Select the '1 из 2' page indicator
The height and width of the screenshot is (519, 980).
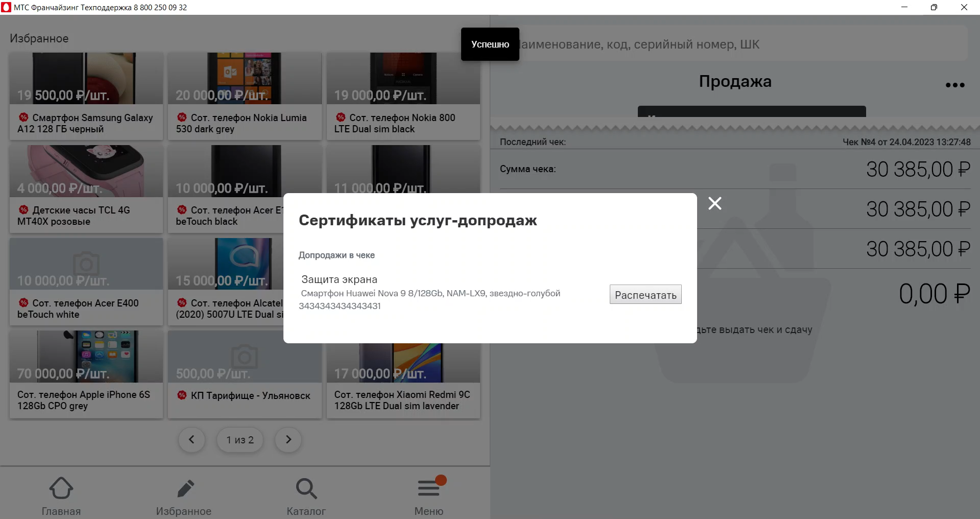tap(240, 439)
